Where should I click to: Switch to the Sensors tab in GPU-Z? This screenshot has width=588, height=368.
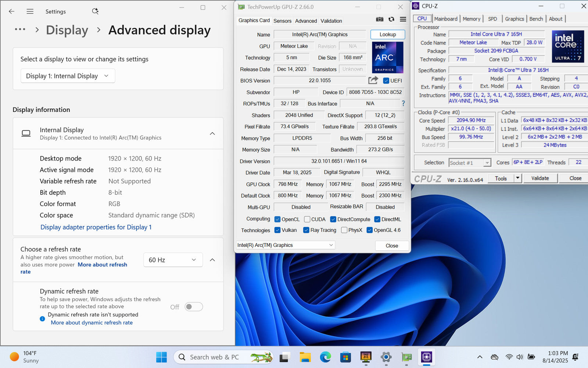(282, 21)
